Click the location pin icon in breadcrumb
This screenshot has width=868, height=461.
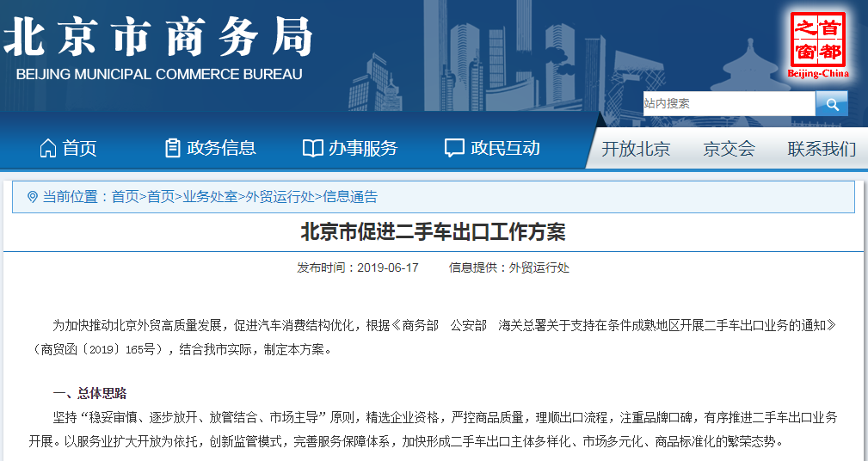pos(33,196)
